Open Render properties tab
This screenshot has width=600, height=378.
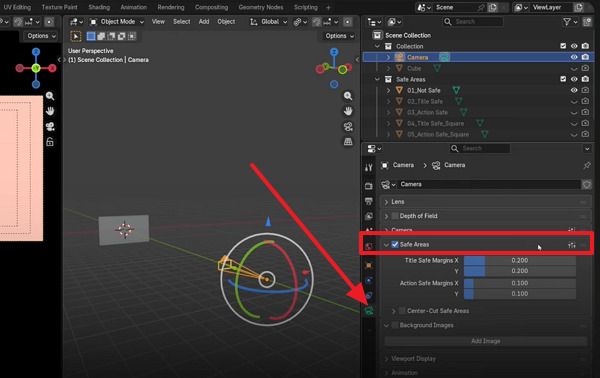[369, 186]
